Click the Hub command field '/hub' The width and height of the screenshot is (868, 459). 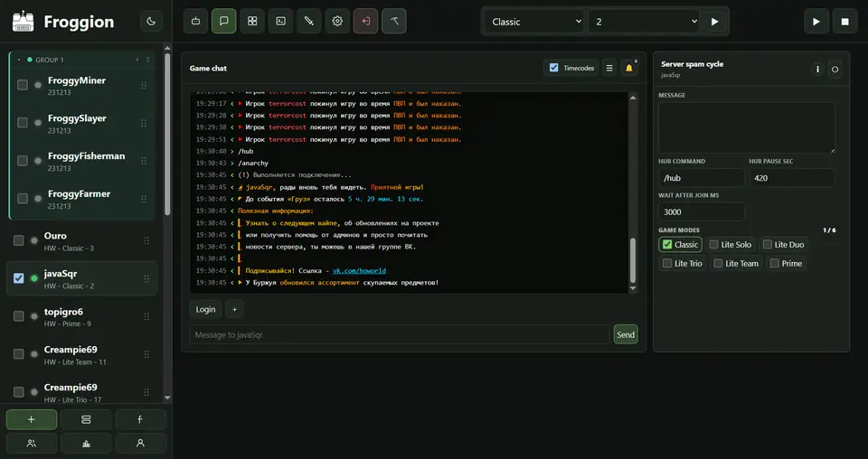(x=702, y=178)
